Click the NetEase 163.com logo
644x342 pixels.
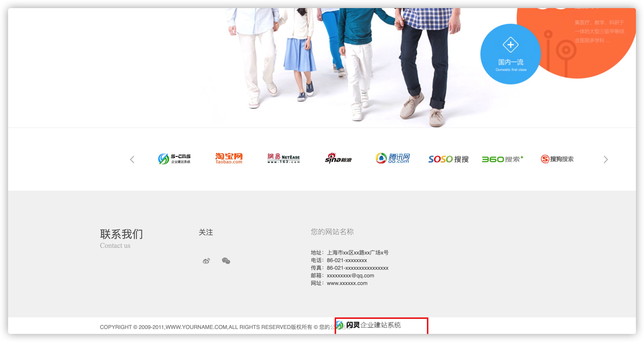(283, 158)
